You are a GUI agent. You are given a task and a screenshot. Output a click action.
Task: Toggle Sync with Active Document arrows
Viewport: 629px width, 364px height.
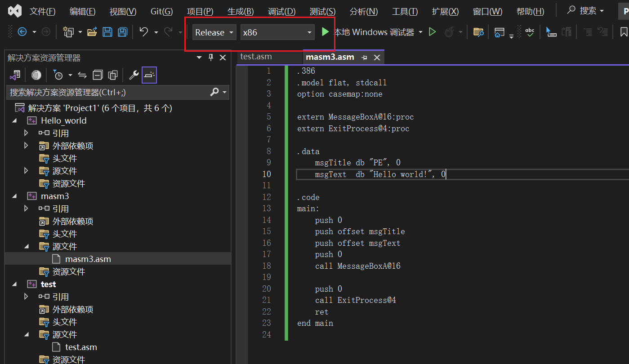pos(82,75)
